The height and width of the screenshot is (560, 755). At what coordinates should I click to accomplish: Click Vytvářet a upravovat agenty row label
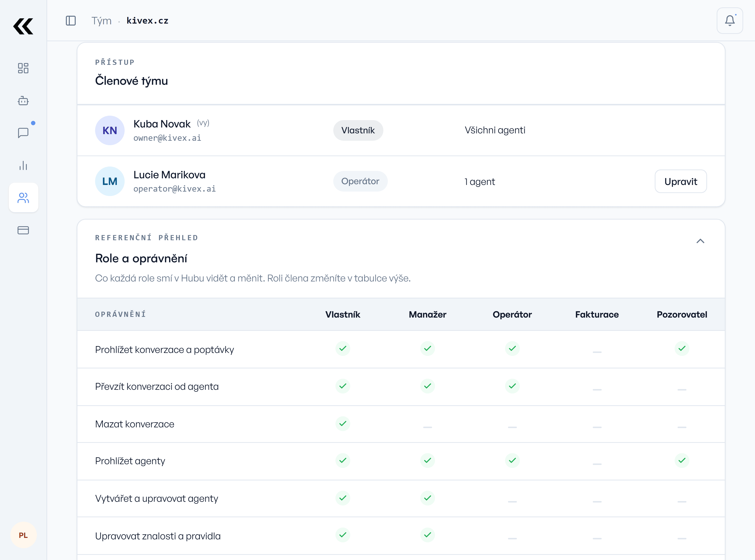(x=156, y=499)
